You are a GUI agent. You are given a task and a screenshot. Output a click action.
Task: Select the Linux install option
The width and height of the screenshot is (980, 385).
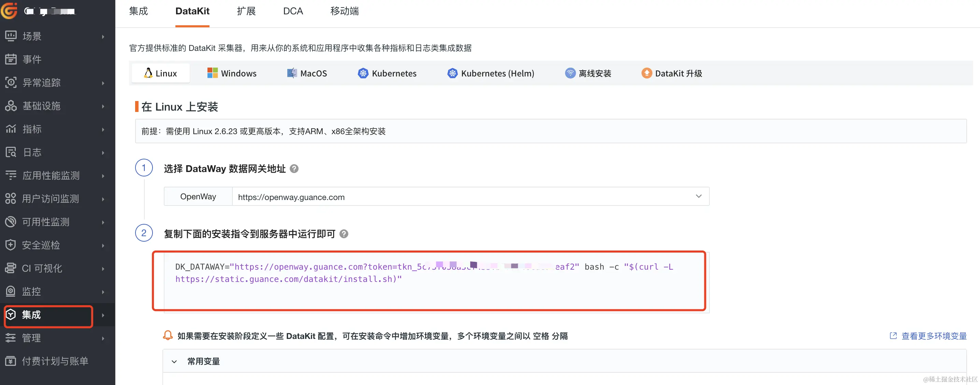(x=160, y=73)
